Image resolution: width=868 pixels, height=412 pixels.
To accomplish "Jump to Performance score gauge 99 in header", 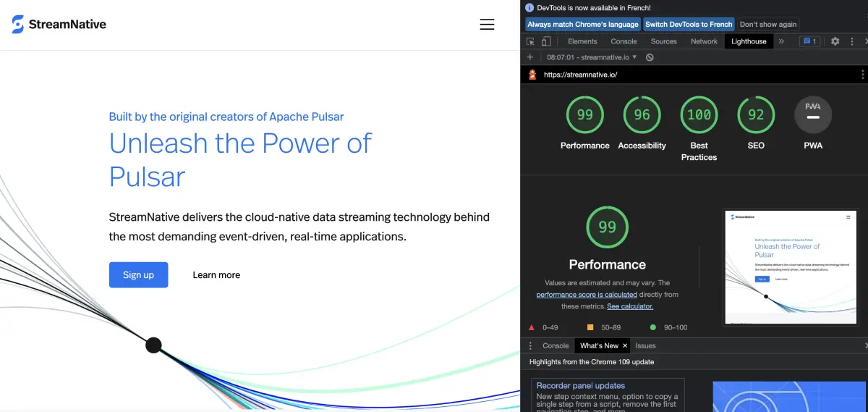I will click(x=584, y=114).
